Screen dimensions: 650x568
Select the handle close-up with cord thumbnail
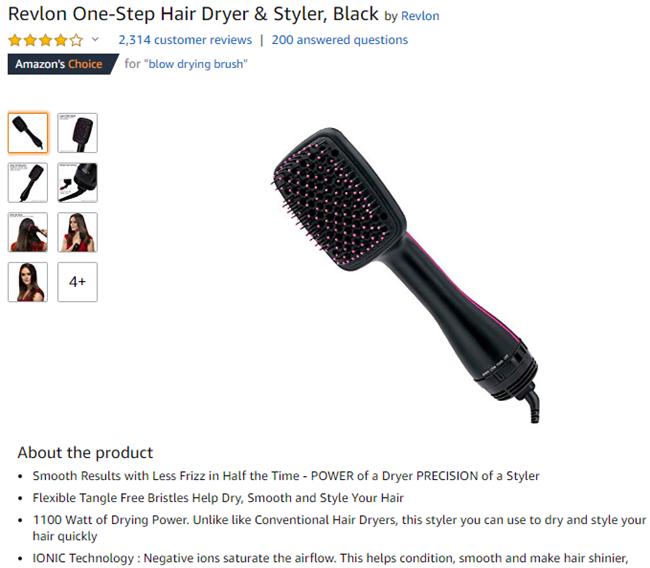78,182
